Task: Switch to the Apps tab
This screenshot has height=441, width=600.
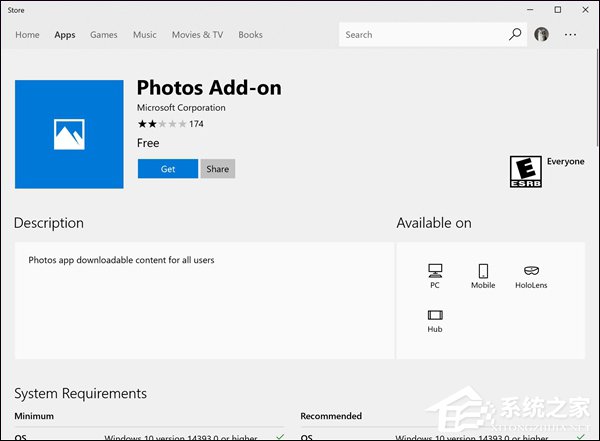Action: (65, 35)
